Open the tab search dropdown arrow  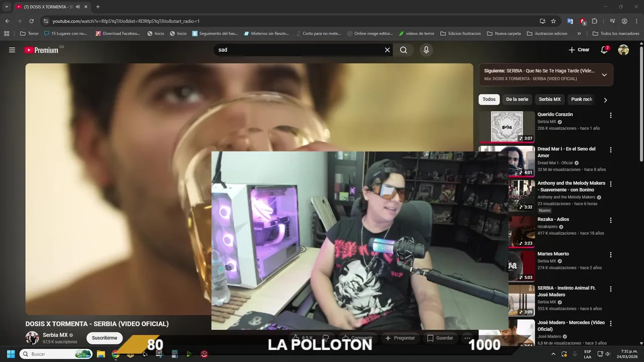click(x=7, y=7)
